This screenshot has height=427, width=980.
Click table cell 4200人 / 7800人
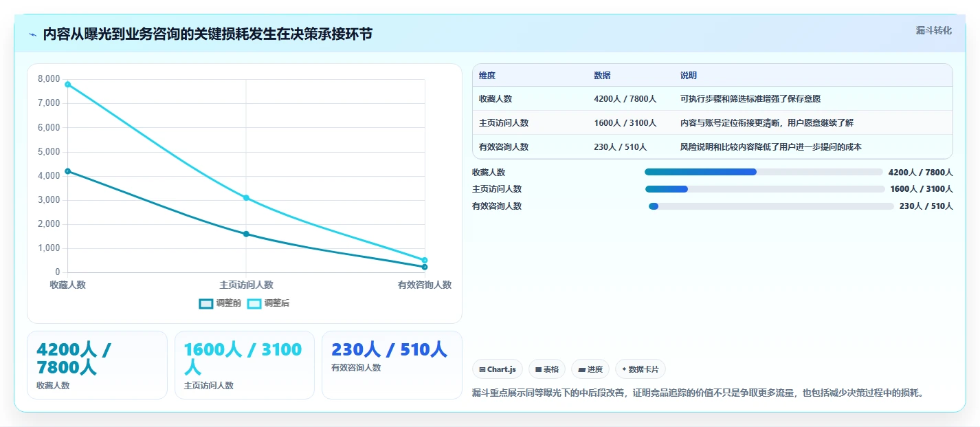(625, 99)
